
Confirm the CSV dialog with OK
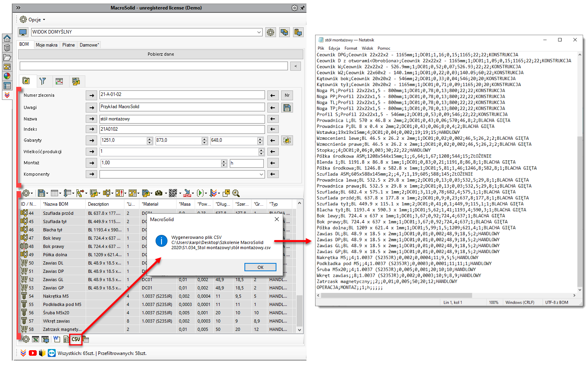pos(260,267)
